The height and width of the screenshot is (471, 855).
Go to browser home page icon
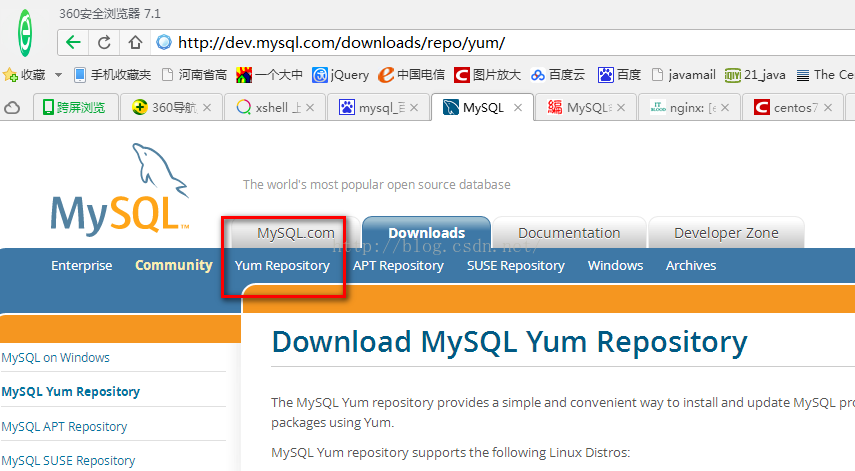point(135,43)
